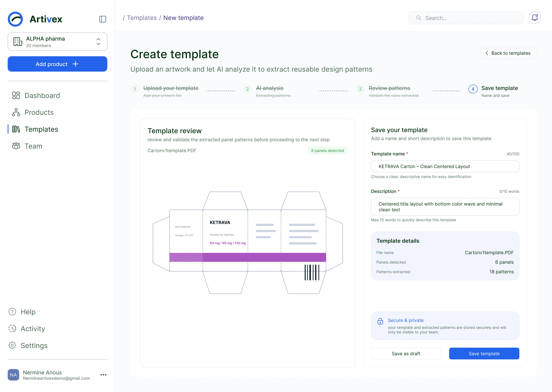Collapse the sidebar panel icon
This screenshot has height=392, width=552.
[x=103, y=19]
